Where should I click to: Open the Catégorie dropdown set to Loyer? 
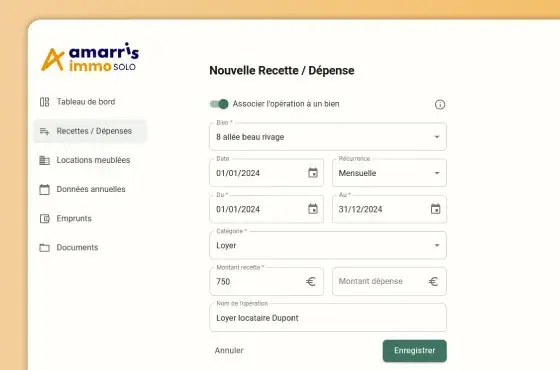click(328, 245)
